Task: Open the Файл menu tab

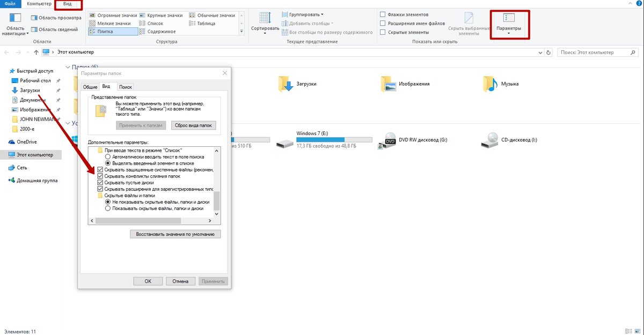Action: click(10, 4)
